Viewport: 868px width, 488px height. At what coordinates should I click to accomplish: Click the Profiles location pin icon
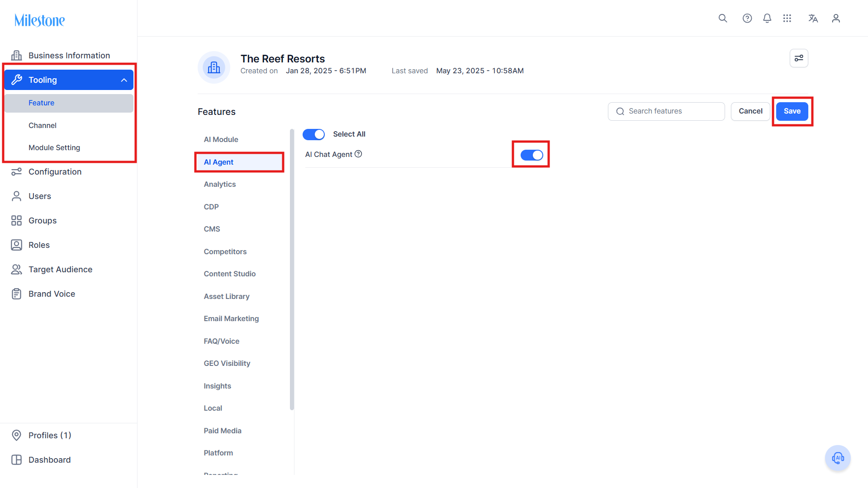(16, 436)
